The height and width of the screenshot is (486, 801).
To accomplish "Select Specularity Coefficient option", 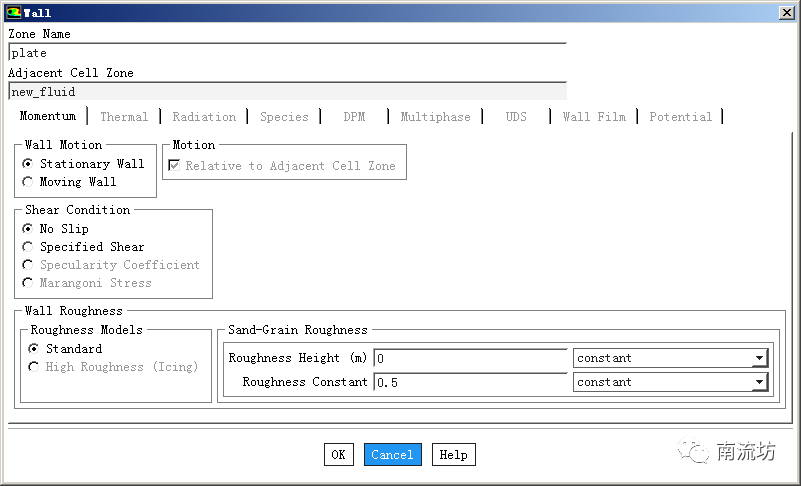I will (x=28, y=265).
